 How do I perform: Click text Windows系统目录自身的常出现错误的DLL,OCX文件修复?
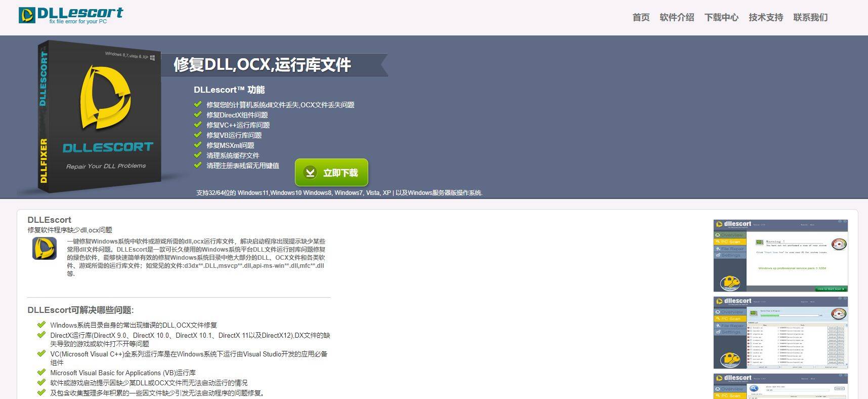coord(134,325)
